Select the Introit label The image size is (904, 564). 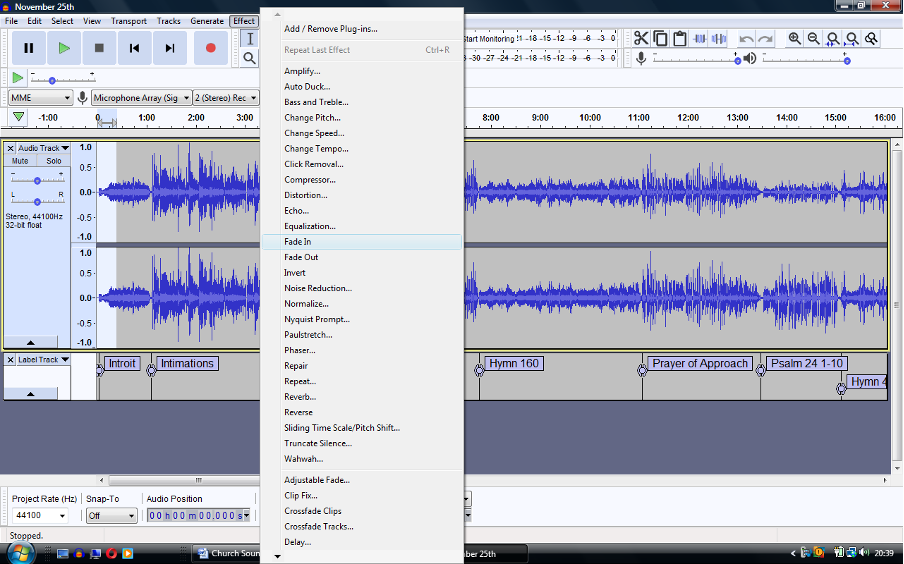pos(122,363)
